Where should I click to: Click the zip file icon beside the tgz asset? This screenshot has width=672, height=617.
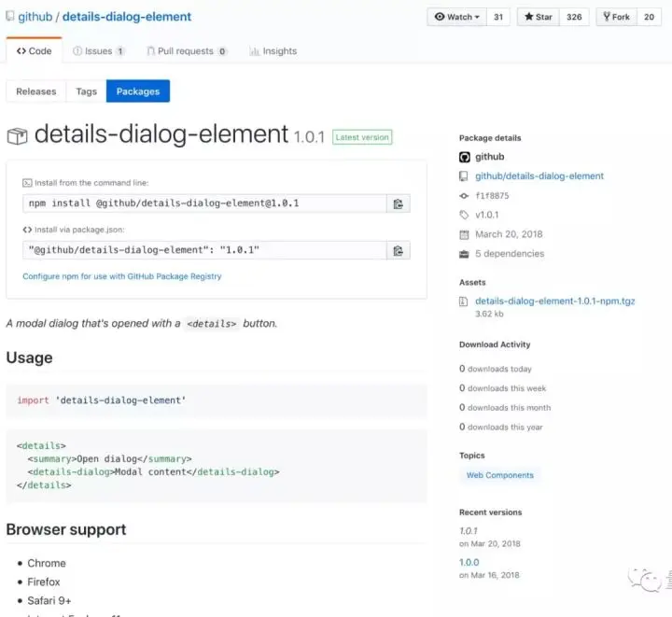463,301
